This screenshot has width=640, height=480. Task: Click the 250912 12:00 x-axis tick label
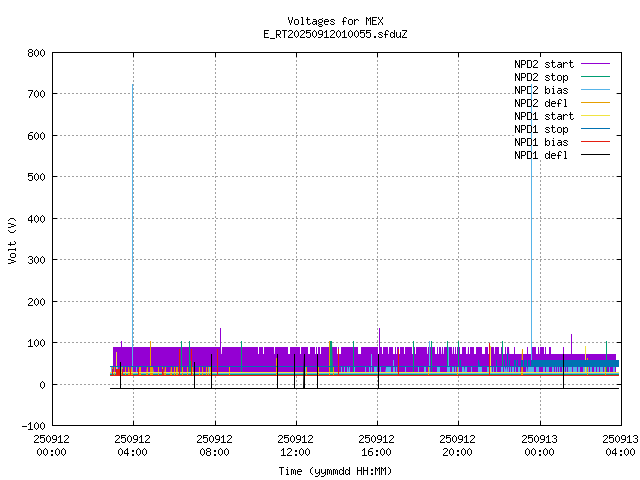tap(296, 444)
